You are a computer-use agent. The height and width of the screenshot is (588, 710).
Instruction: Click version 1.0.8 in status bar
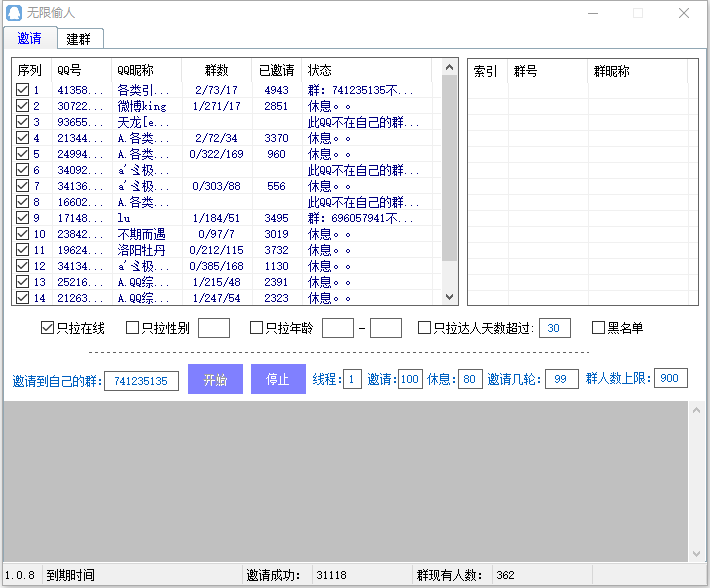[x=19, y=575]
